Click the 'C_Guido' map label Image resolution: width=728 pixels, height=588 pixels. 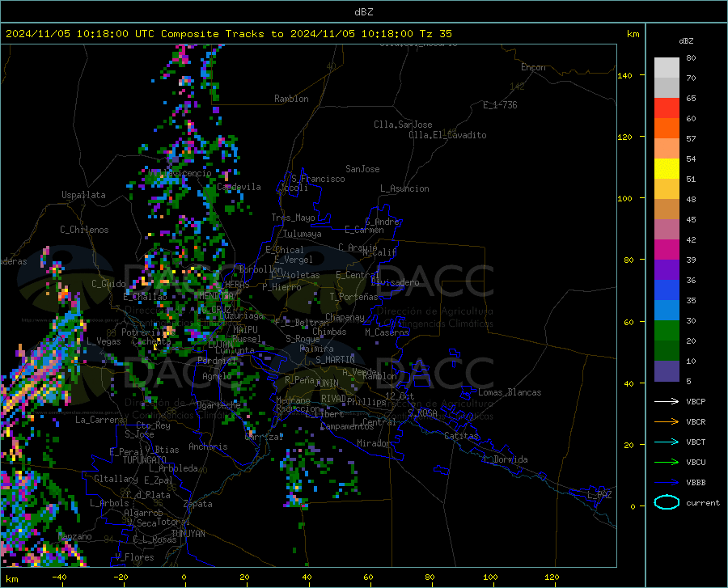click(x=108, y=284)
